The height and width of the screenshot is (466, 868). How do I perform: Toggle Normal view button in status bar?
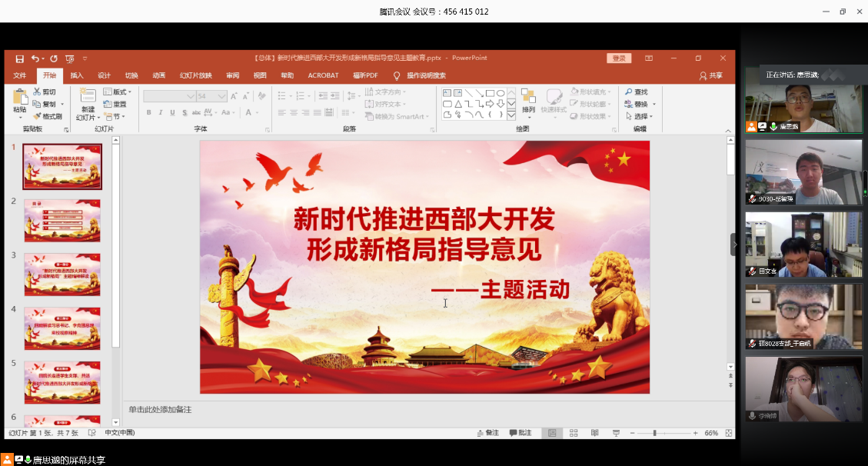(552, 433)
